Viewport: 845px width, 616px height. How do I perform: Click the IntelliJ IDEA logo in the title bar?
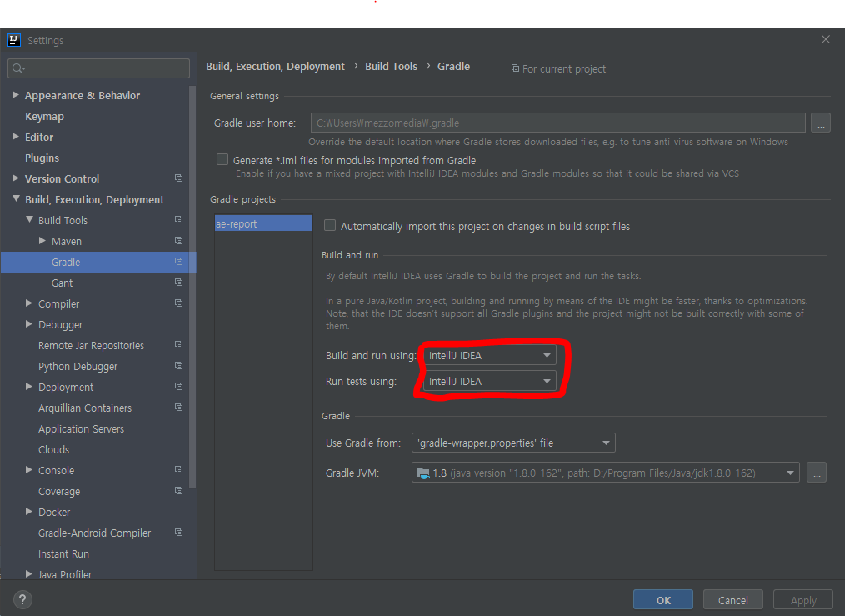[x=13, y=40]
